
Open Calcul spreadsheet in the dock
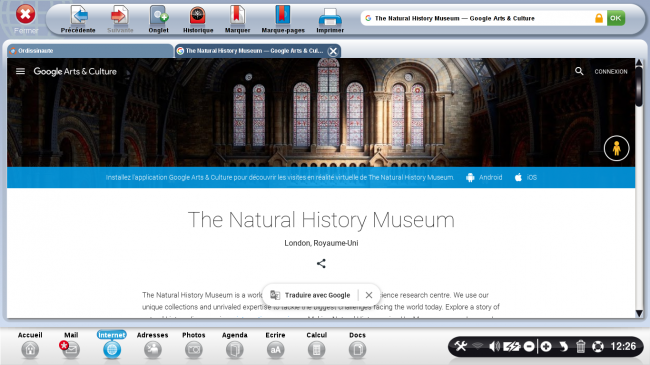tap(316, 345)
